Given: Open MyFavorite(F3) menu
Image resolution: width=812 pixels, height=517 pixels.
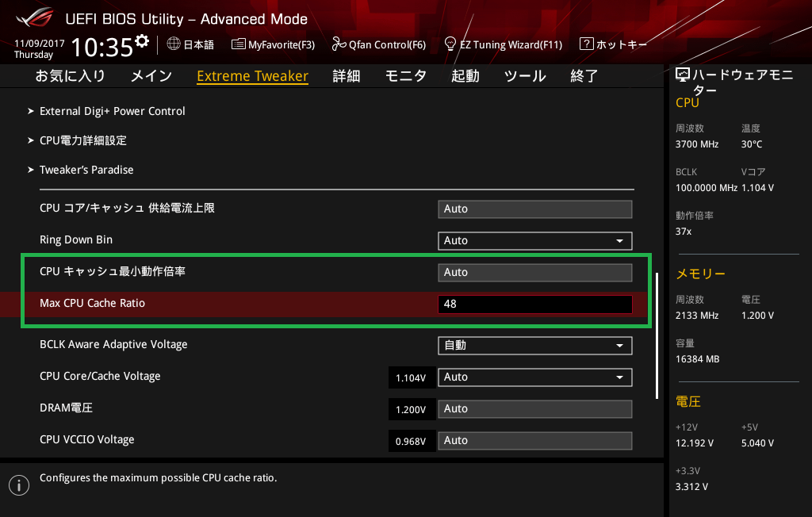Looking at the screenshot, I should 274,44.
